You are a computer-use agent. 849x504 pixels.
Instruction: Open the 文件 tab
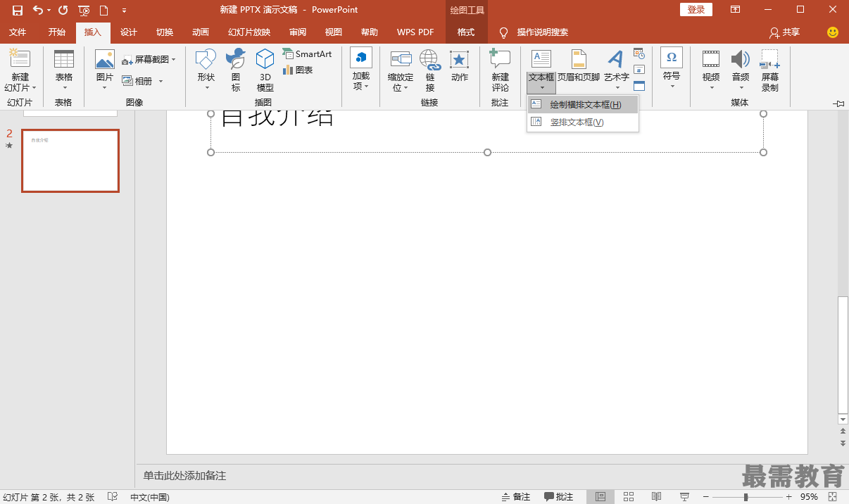point(18,32)
